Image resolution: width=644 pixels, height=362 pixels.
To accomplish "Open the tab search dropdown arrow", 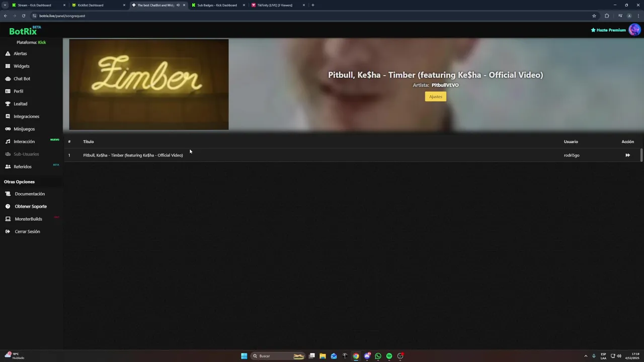I will tap(5, 5).
